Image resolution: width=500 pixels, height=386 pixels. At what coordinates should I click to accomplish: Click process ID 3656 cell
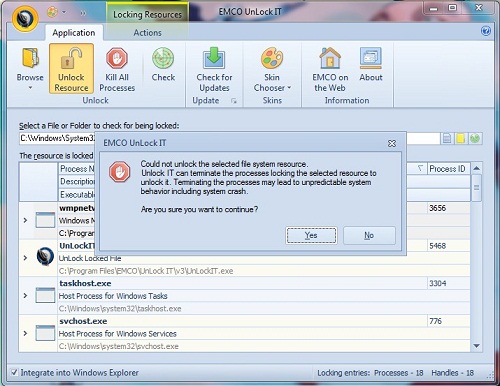[x=448, y=208]
